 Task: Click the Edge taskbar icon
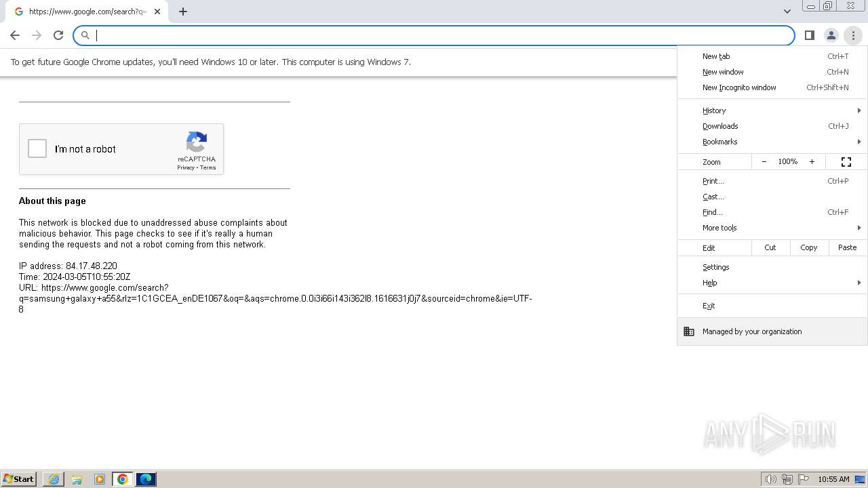click(146, 479)
